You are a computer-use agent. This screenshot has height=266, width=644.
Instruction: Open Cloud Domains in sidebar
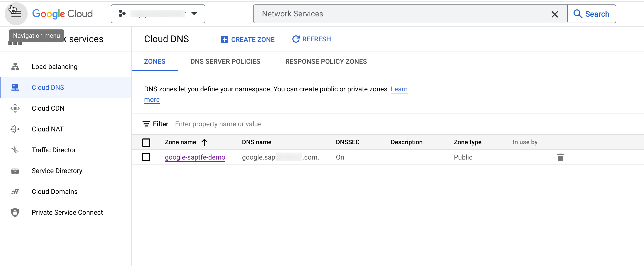(x=66, y=192)
